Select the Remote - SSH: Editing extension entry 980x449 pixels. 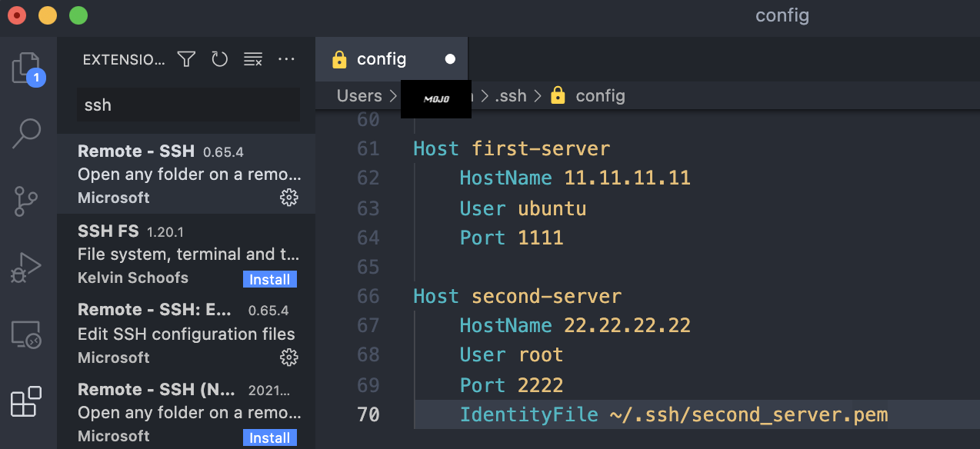point(186,334)
